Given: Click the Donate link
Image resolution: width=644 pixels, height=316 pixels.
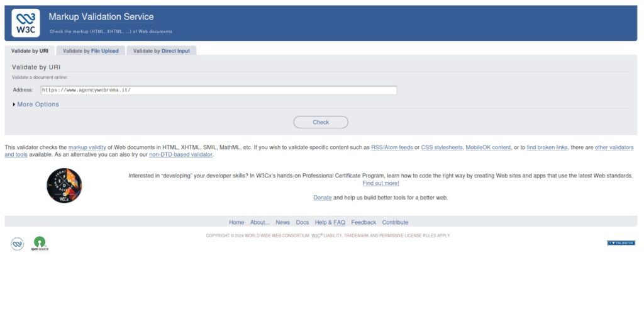Looking at the screenshot, I should pos(323,198).
